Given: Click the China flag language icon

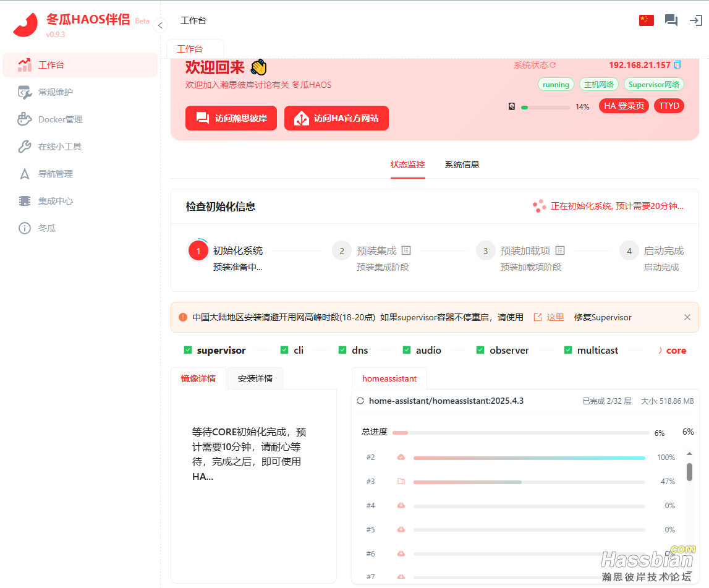Looking at the screenshot, I should click(647, 20).
